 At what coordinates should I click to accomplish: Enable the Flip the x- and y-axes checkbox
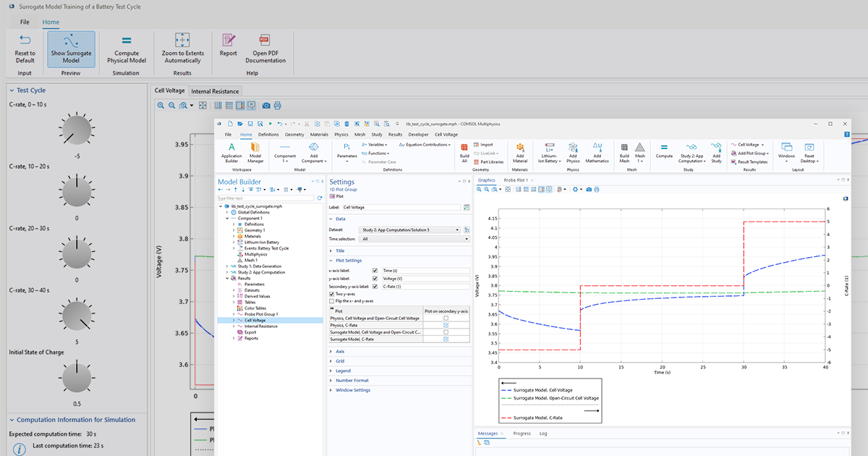point(331,301)
